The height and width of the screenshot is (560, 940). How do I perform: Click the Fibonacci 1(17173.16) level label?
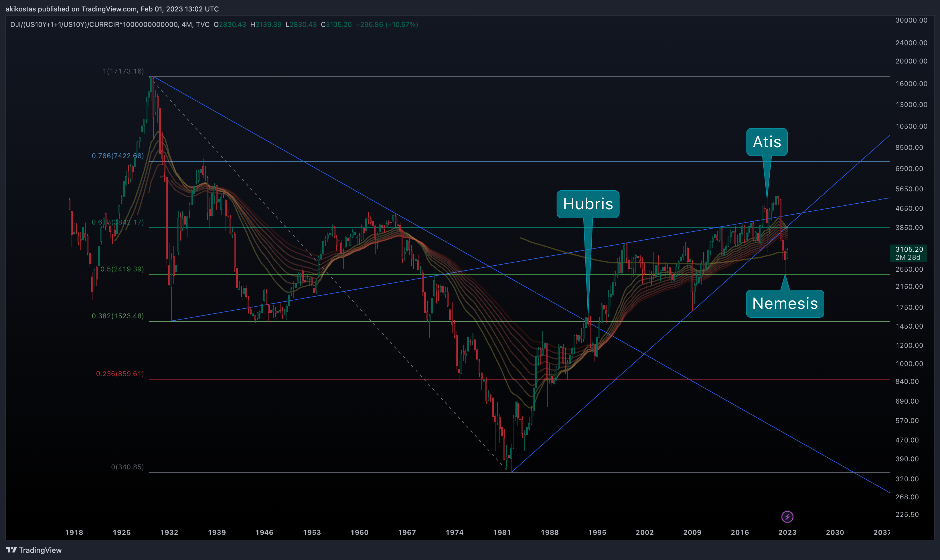pos(123,71)
